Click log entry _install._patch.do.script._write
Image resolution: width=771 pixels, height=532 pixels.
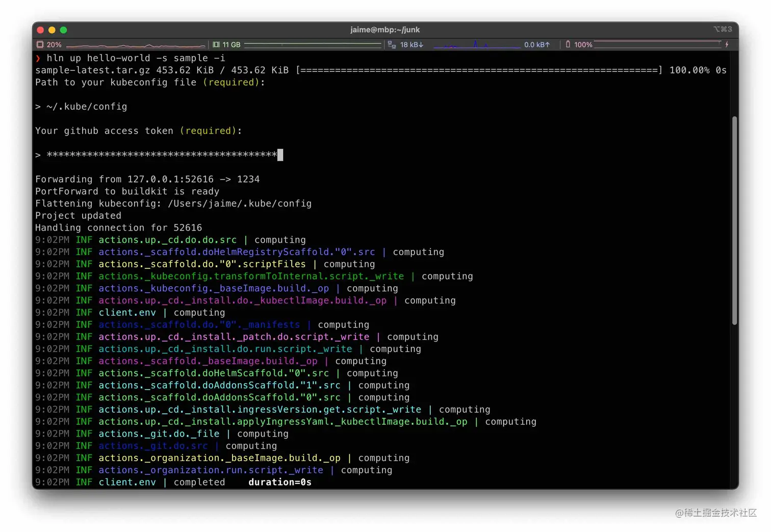click(x=237, y=337)
